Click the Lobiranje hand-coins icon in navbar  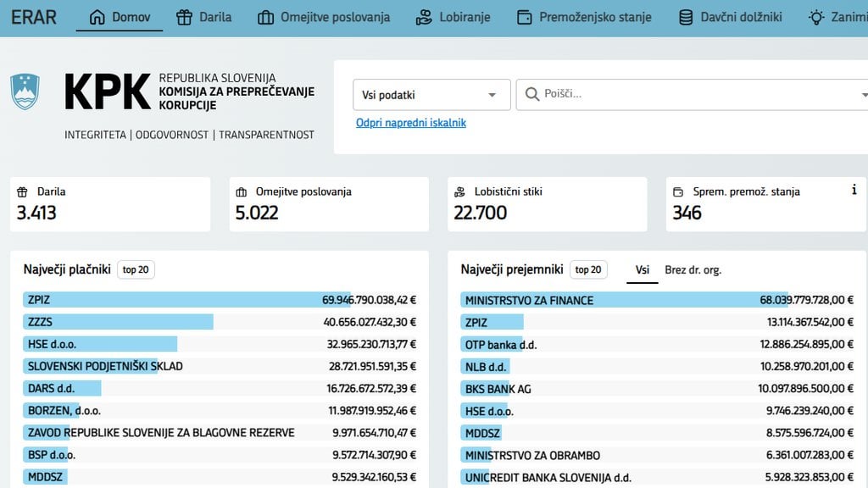coord(424,18)
